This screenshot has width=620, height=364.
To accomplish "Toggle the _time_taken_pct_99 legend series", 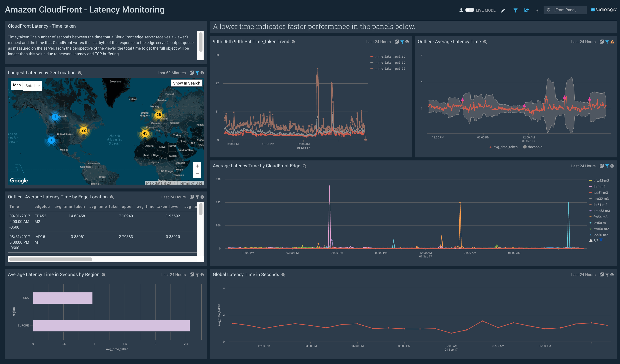I will coord(390,69).
